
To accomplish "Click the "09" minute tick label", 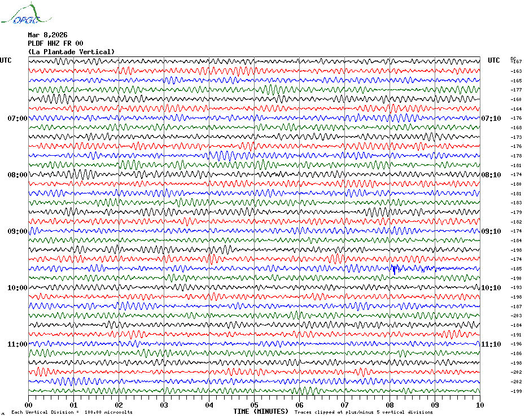I will coord(435,405).
